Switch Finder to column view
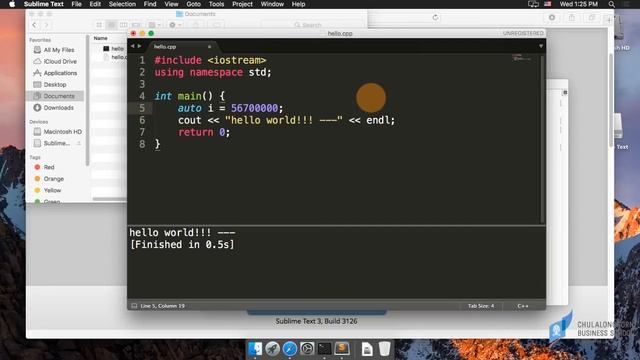Image resolution: width=640 pixels, height=360 pixels. click(123, 25)
